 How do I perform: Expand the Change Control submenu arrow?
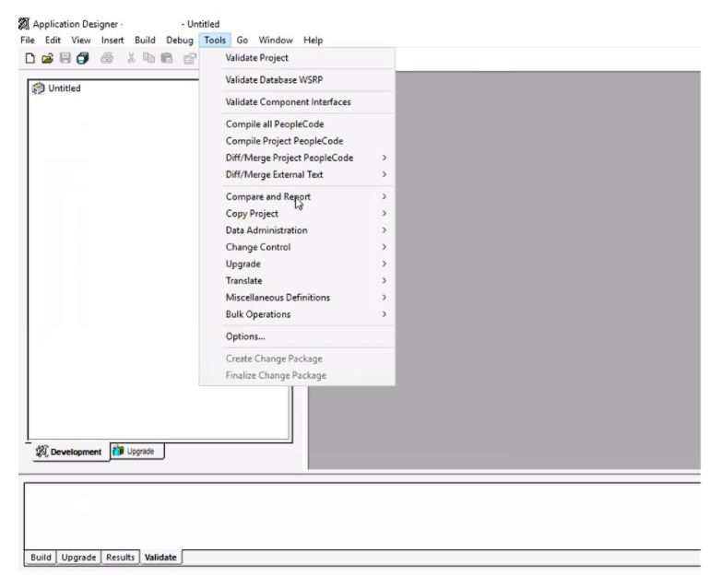(384, 247)
